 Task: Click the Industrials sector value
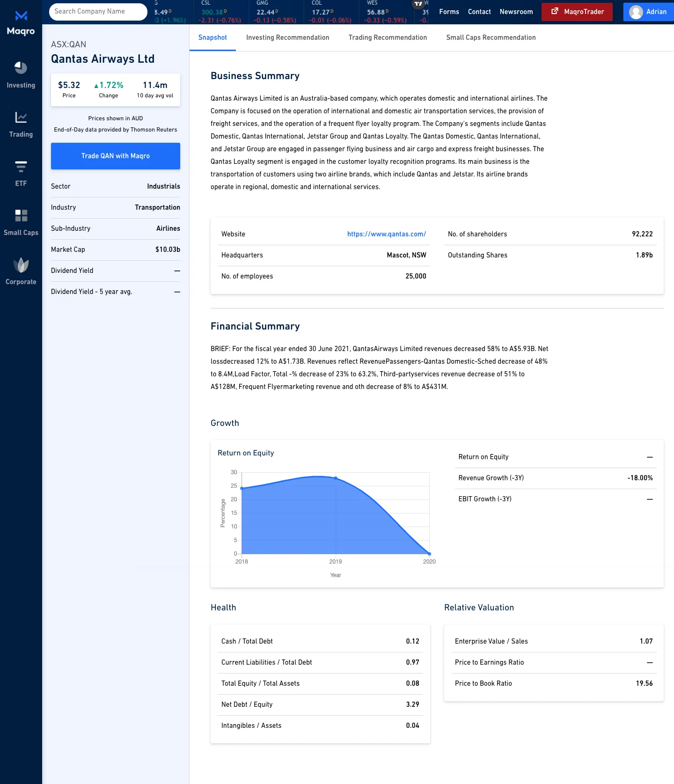(x=163, y=186)
